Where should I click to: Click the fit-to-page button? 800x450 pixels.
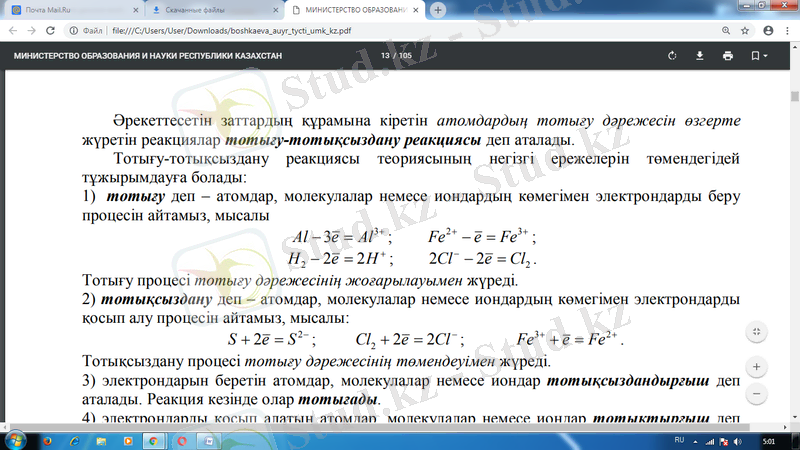[756, 332]
